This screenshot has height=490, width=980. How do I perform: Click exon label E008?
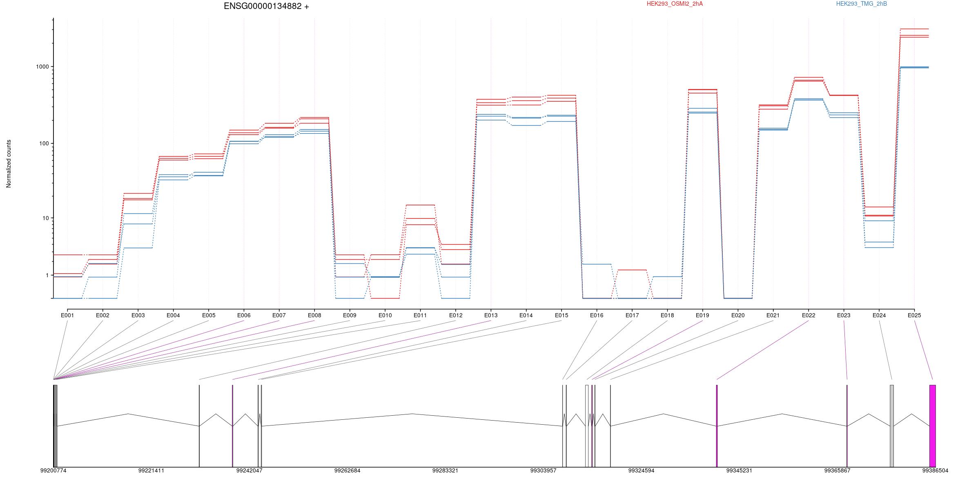point(314,315)
